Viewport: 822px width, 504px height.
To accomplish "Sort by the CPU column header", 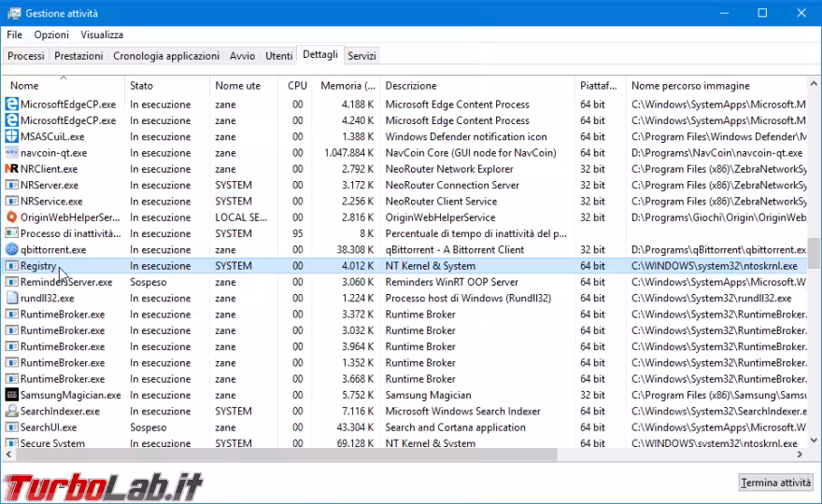I will 296,85.
